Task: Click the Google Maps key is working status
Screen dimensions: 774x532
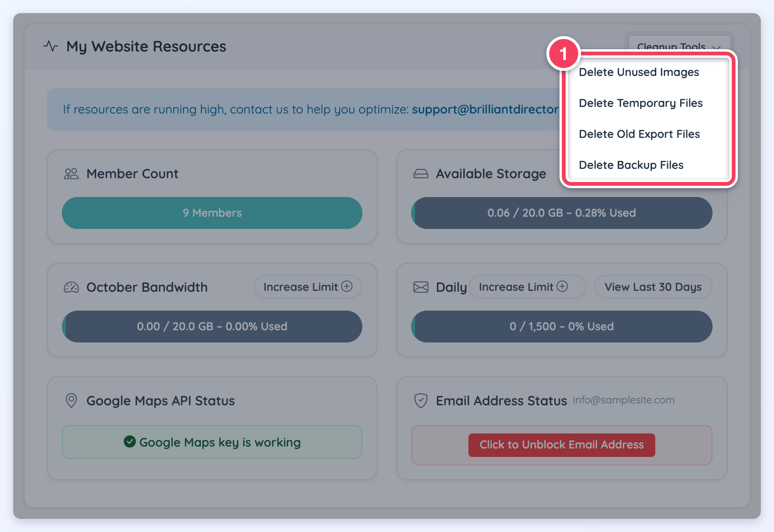Action: pos(212,442)
